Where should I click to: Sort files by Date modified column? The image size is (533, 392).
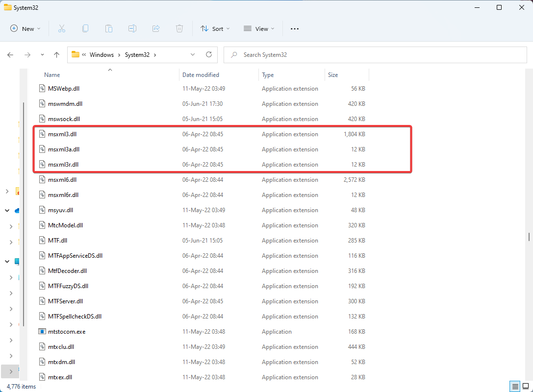201,75
